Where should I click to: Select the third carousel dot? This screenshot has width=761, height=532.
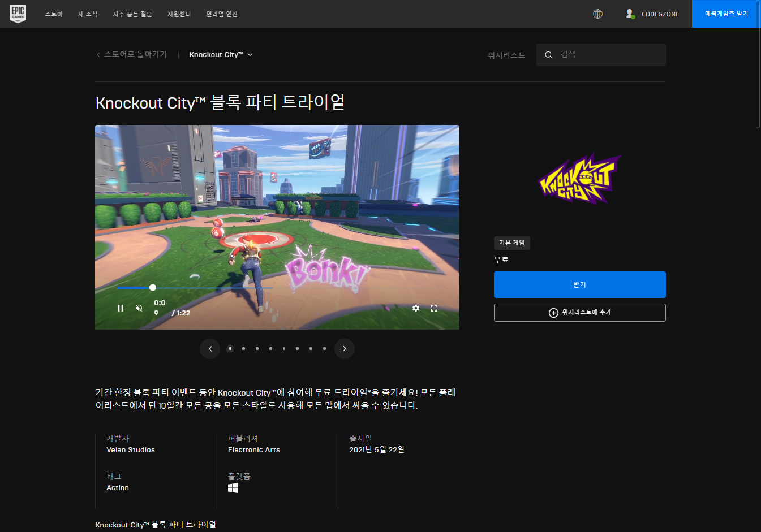257,349
